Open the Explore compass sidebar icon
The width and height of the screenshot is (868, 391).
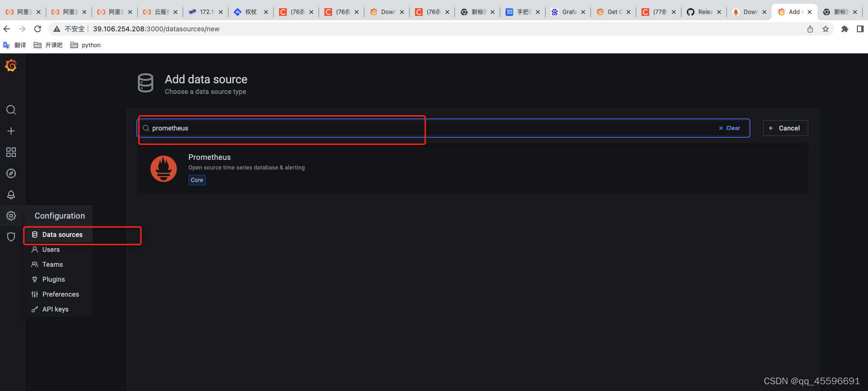pos(11,173)
